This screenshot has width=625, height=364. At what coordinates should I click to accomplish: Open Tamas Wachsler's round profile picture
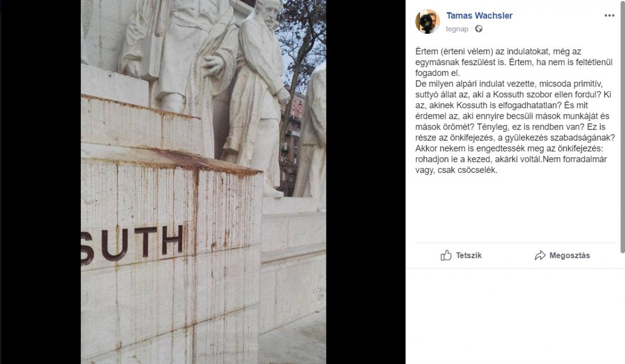tap(428, 21)
